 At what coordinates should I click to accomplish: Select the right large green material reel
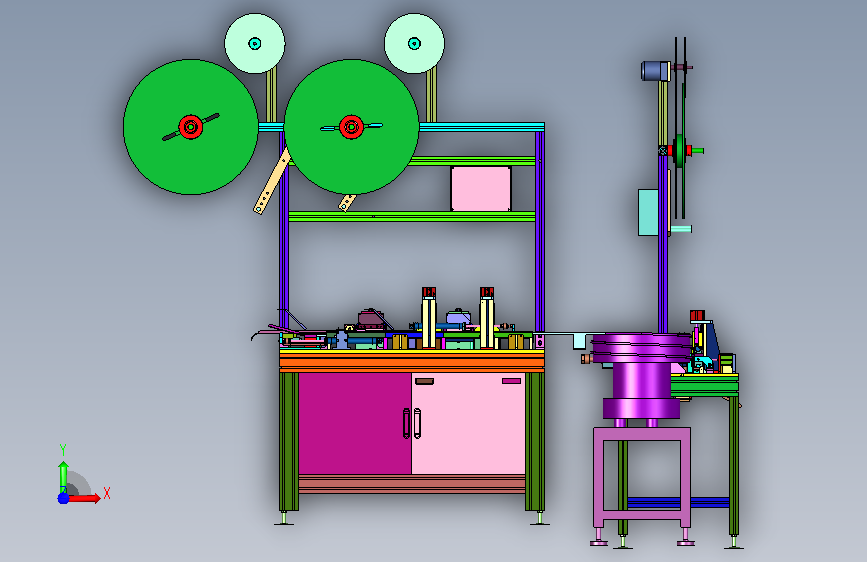(351, 127)
